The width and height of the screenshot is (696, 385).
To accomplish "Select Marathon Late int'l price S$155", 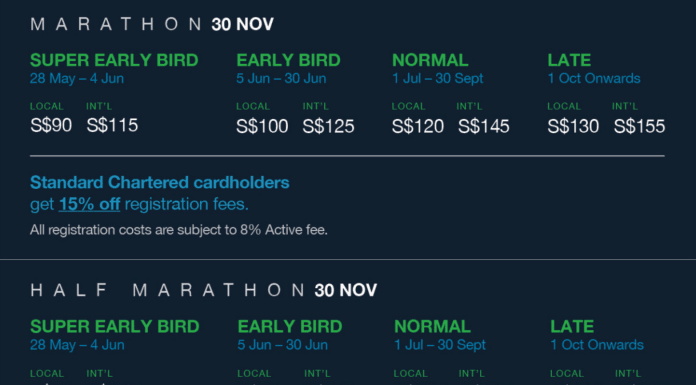I will point(640,126).
